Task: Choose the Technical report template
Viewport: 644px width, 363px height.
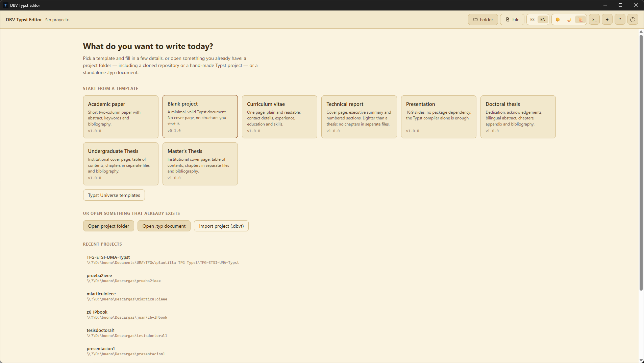Action: (359, 117)
